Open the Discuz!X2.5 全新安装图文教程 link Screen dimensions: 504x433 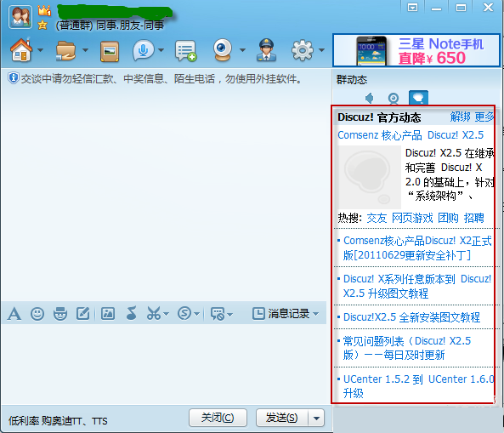(411, 317)
